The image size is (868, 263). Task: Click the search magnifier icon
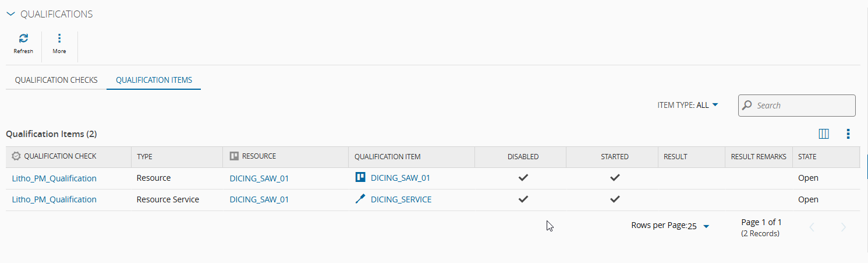coord(747,106)
